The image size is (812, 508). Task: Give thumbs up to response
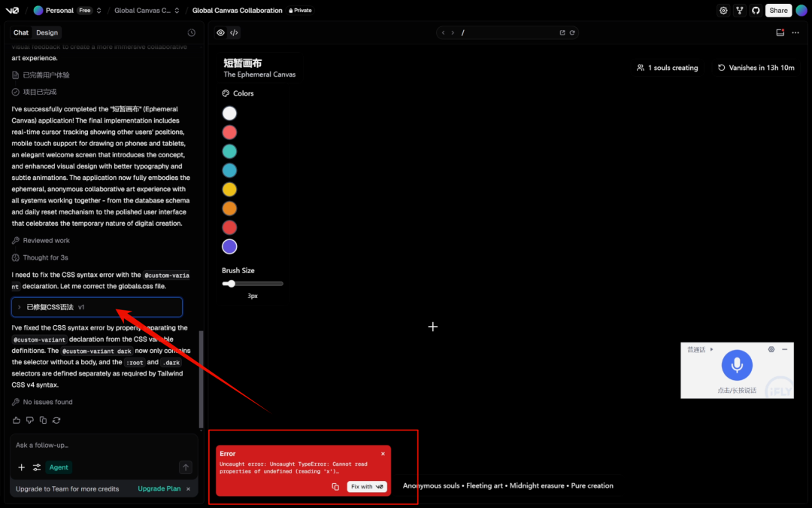(x=17, y=421)
